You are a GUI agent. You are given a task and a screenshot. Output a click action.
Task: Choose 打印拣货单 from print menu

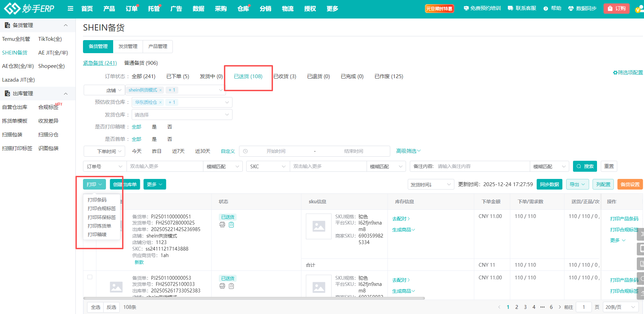pyautogui.click(x=99, y=226)
